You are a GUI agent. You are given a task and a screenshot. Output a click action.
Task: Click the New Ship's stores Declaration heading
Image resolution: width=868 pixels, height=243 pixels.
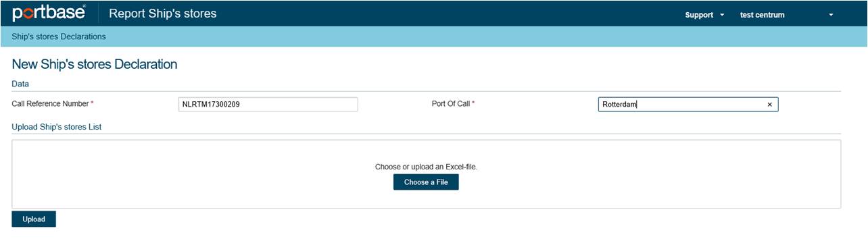[x=95, y=65]
